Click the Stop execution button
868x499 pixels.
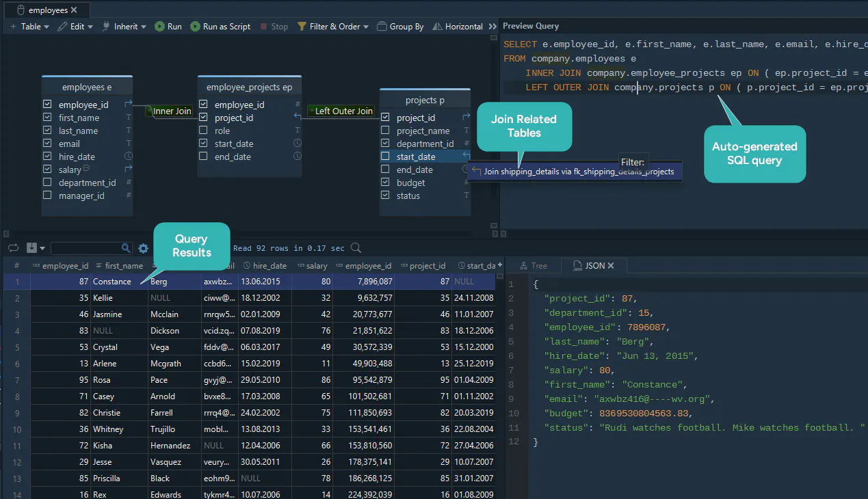(274, 27)
